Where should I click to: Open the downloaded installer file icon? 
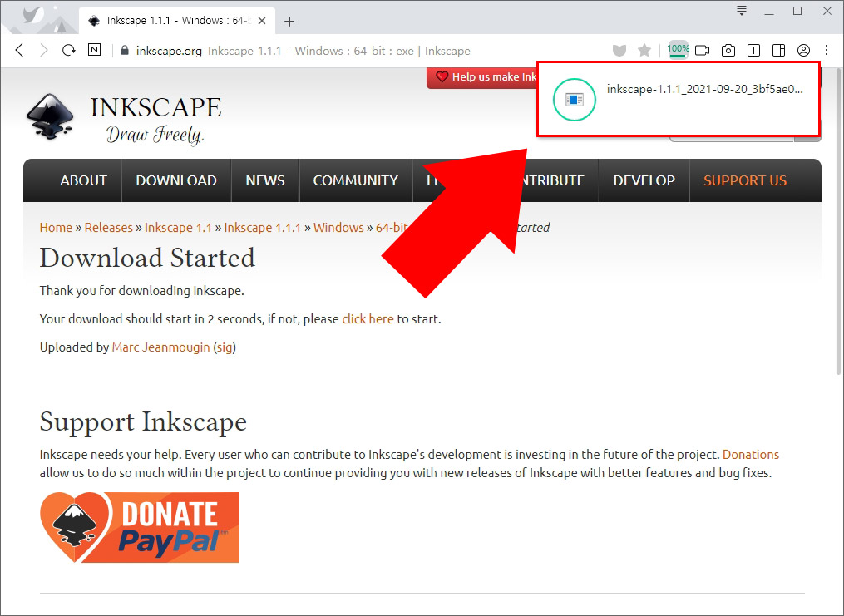[575, 100]
